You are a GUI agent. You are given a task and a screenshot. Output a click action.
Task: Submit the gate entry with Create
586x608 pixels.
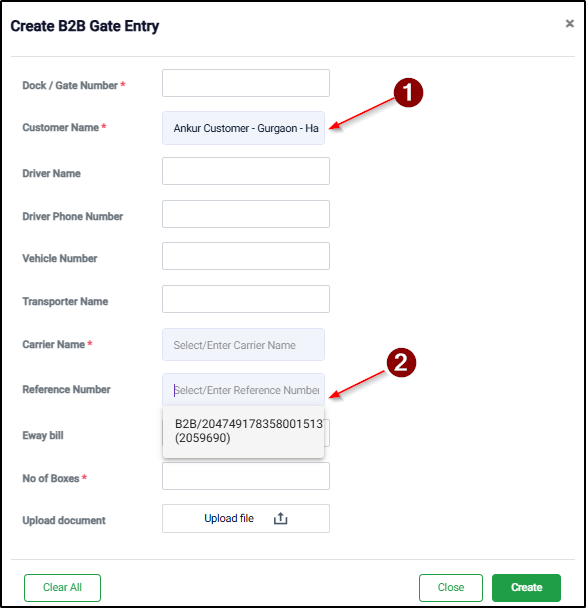pyautogui.click(x=526, y=587)
